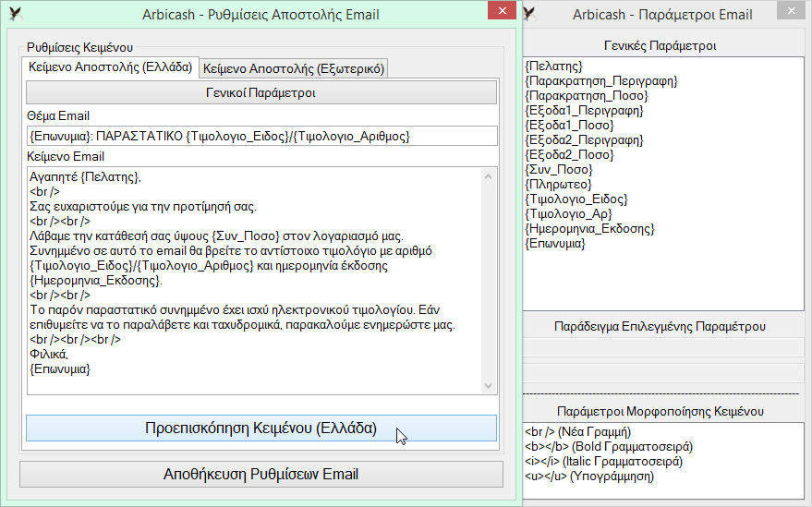
Task: Click the Arbicash bird icon in settings window title bar
Action: coord(16,14)
